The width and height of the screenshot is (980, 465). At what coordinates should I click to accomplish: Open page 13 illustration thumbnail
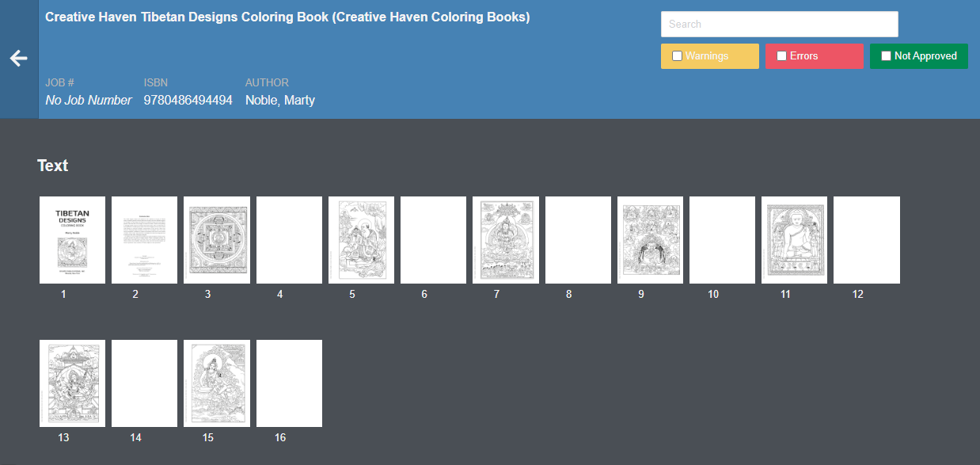click(x=72, y=383)
